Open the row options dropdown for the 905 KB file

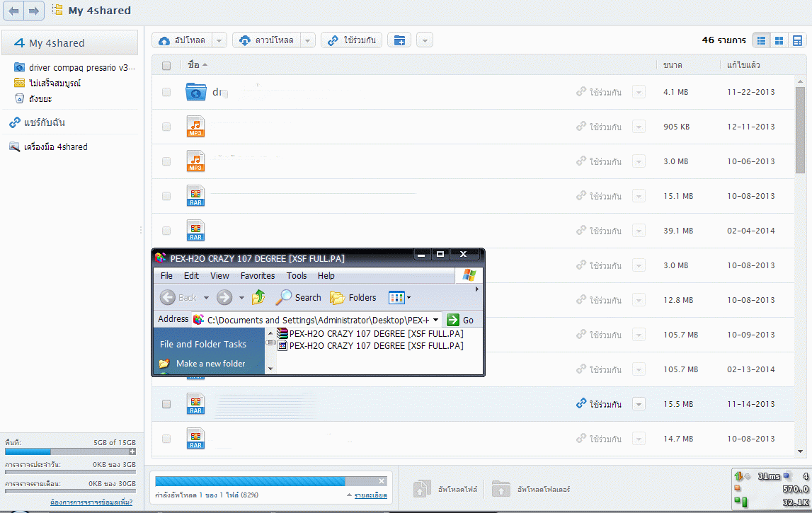(x=639, y=127)
